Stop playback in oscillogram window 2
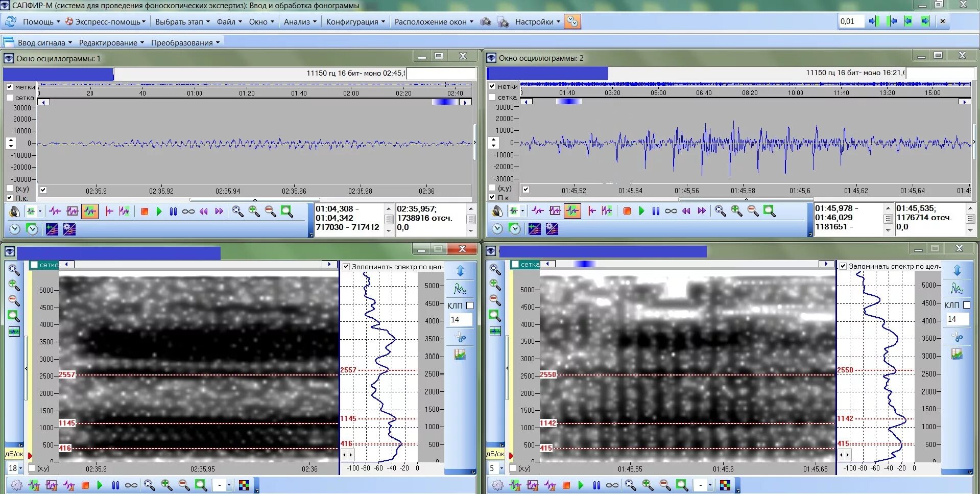The image size is (980, 494). [627, 210]
